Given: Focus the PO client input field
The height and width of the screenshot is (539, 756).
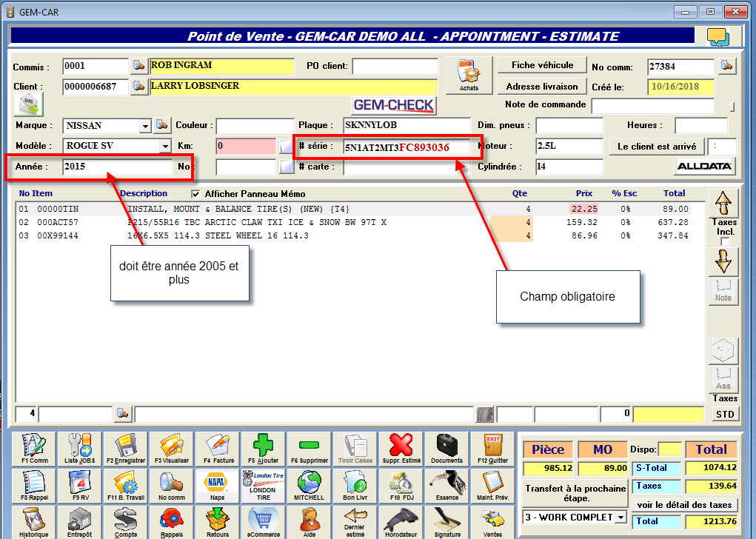Looking at the screenshot, I should 395,66.
